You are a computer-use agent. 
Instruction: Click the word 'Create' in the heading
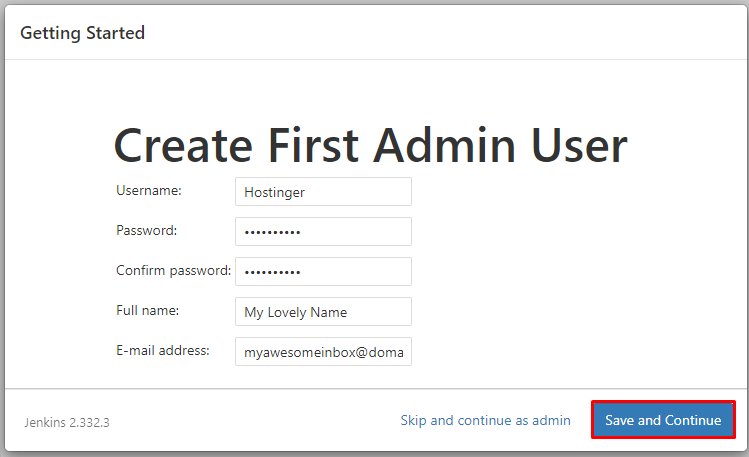pos(183,146)
